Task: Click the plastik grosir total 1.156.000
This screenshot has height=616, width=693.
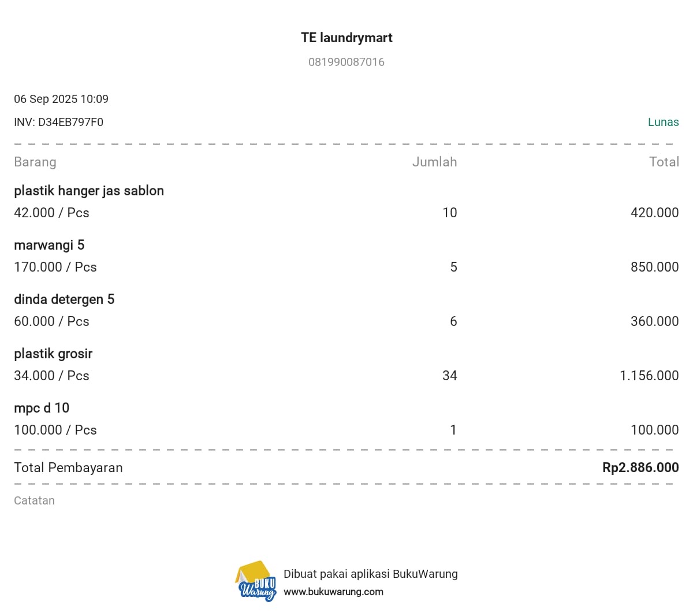Action: point(649,376)
